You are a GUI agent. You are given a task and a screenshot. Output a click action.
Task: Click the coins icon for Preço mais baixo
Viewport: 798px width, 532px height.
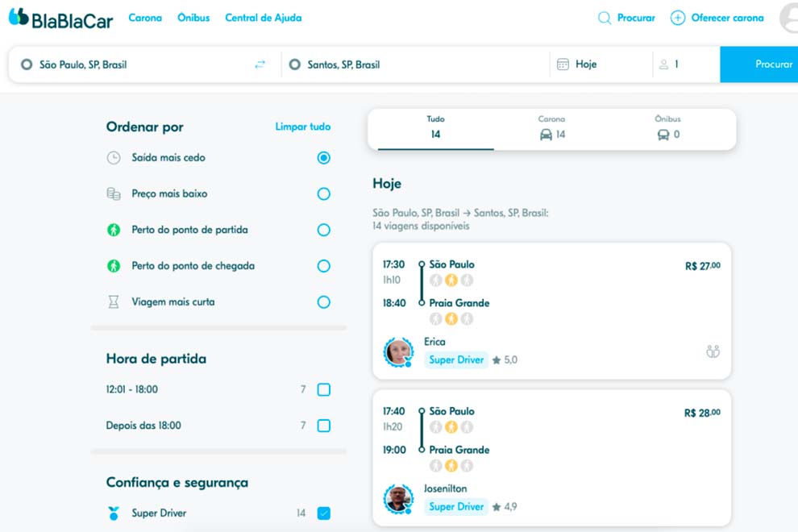pyautogui.click(x=114, y=194)
